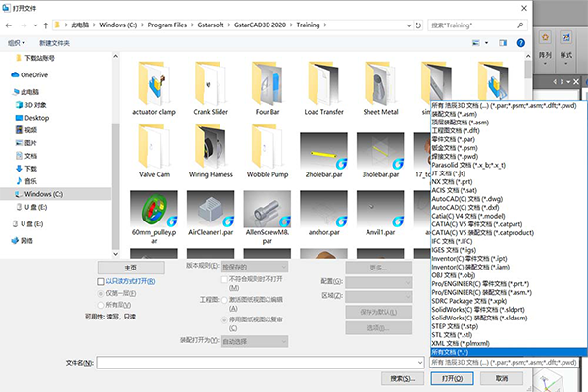Open 下载站账号 folder in the sidebar

(x=35, y=58)
